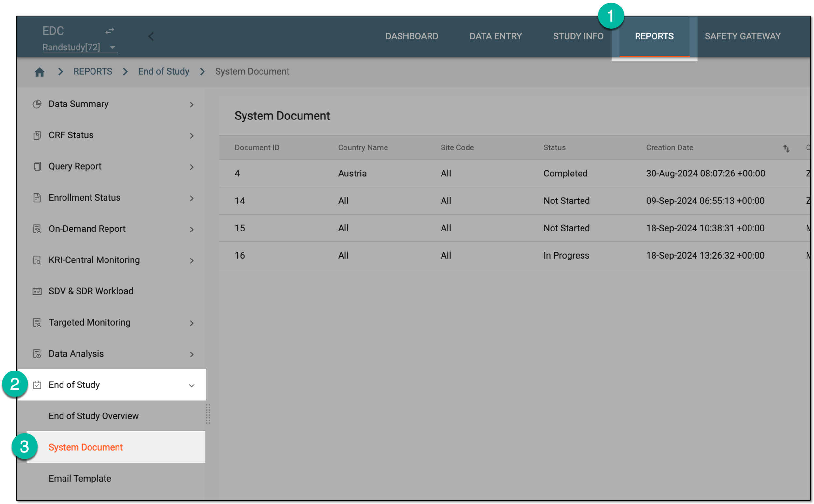Expand the Enrollment Status chevron
The width and height of the screenshot is (814, 504).
[192, 198]
